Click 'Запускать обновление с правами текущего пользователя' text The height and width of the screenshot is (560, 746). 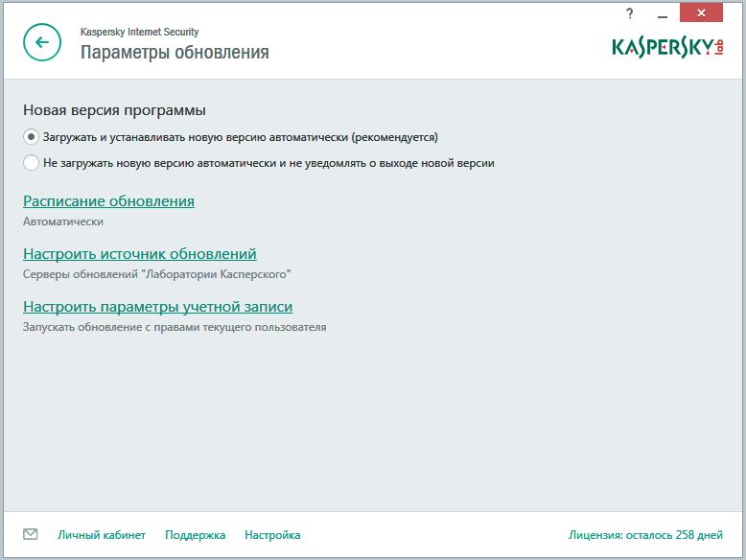(175, 327)
